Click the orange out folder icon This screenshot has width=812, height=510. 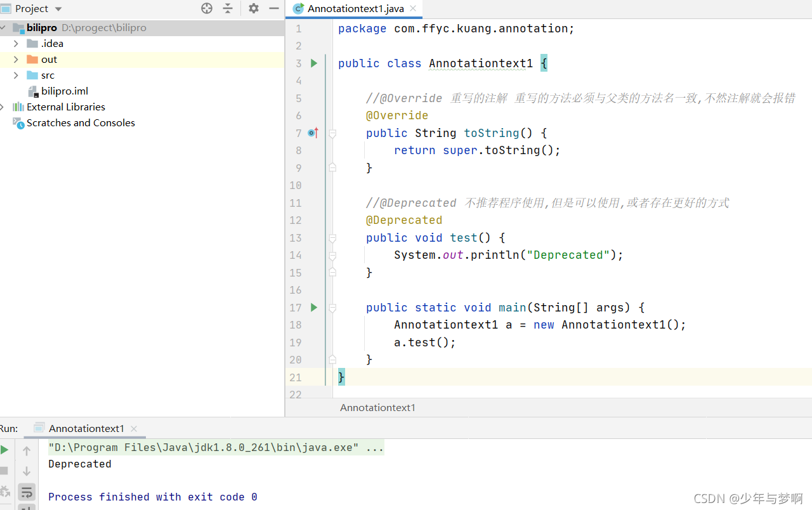point(32,60)
